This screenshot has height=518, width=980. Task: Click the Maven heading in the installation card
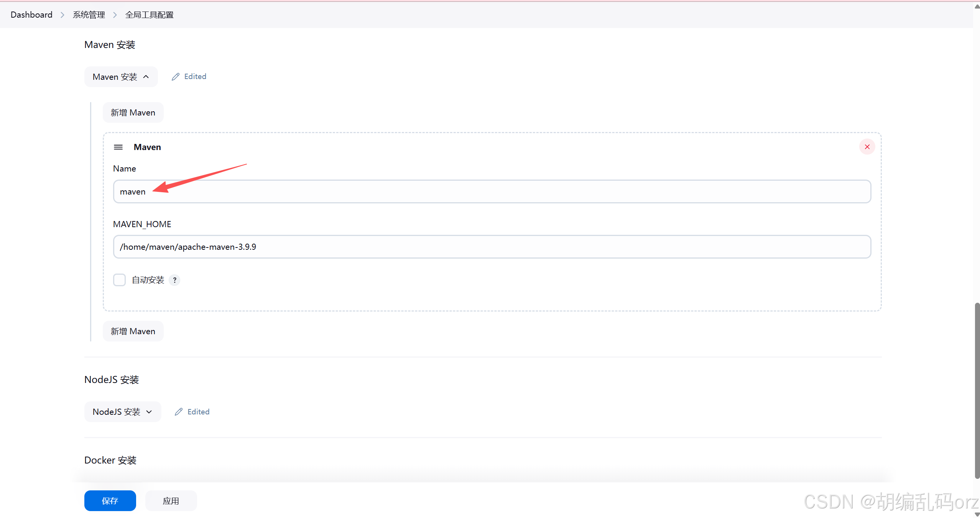coord(147,147)
